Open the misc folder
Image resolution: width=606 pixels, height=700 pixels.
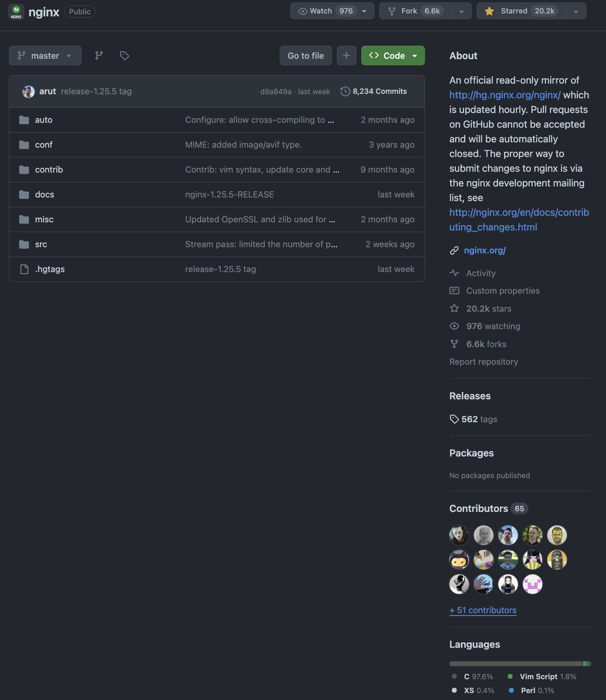coord(44,219)
